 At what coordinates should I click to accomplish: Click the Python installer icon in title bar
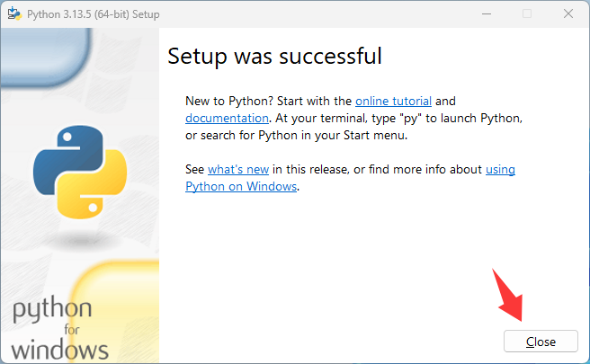coord(13,13)
